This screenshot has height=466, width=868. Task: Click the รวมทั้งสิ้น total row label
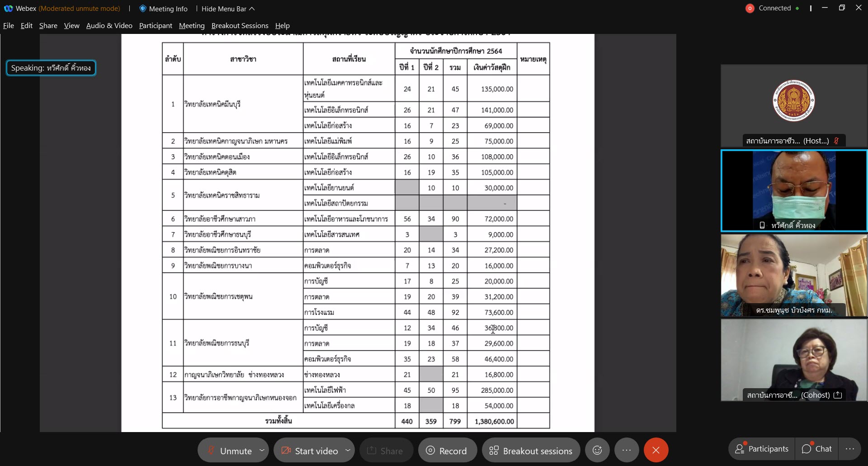point(278,421)
